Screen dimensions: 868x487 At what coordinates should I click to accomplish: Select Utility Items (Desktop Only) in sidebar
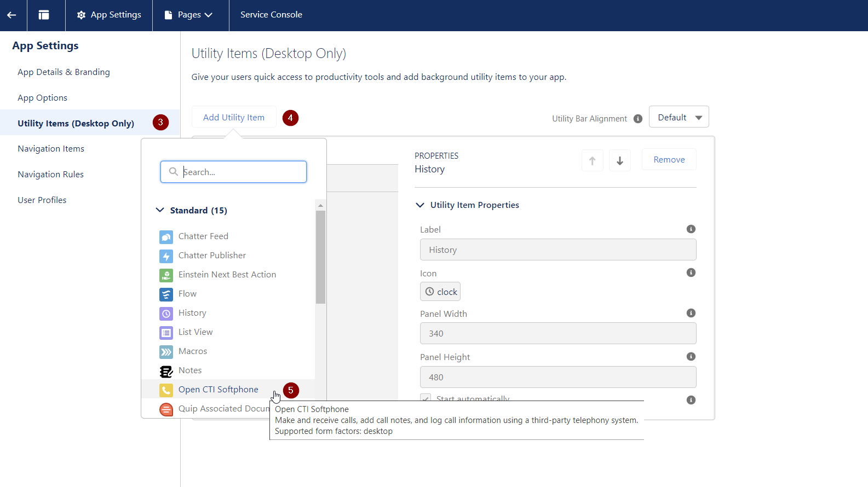tap(76, 124)
